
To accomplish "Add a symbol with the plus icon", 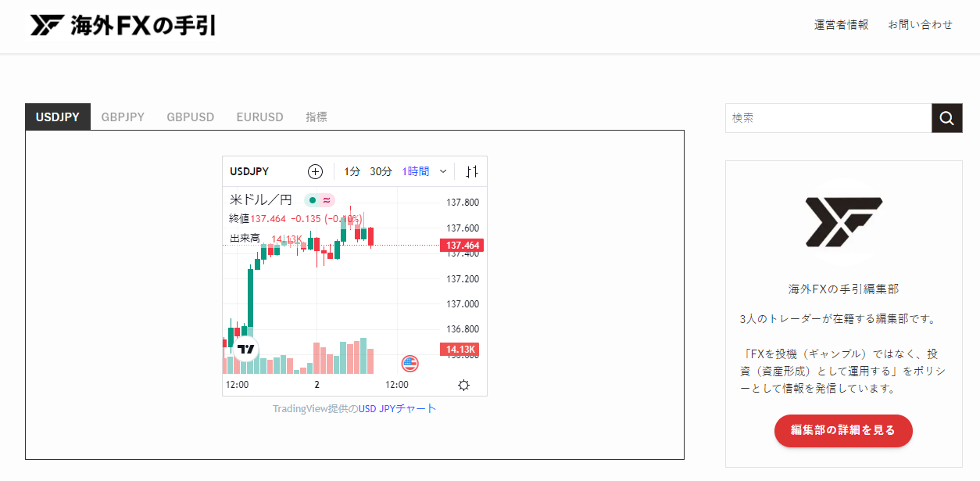I will tap(315, 171).
